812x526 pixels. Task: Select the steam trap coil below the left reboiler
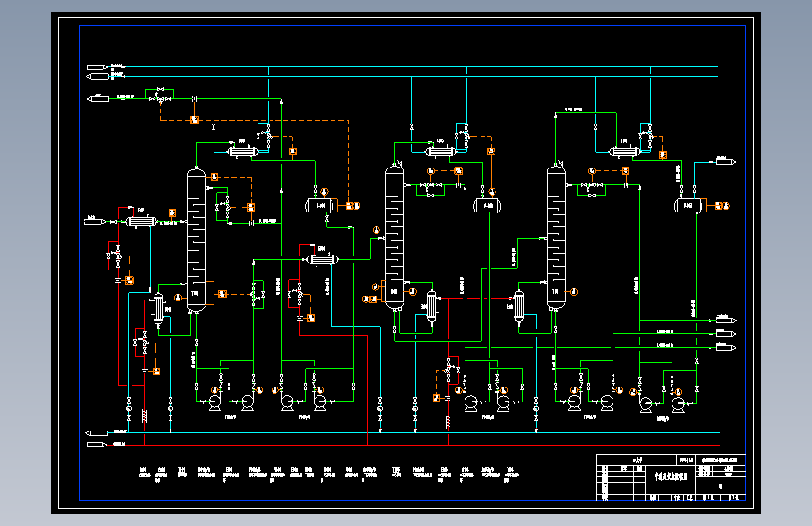point(144,416)
